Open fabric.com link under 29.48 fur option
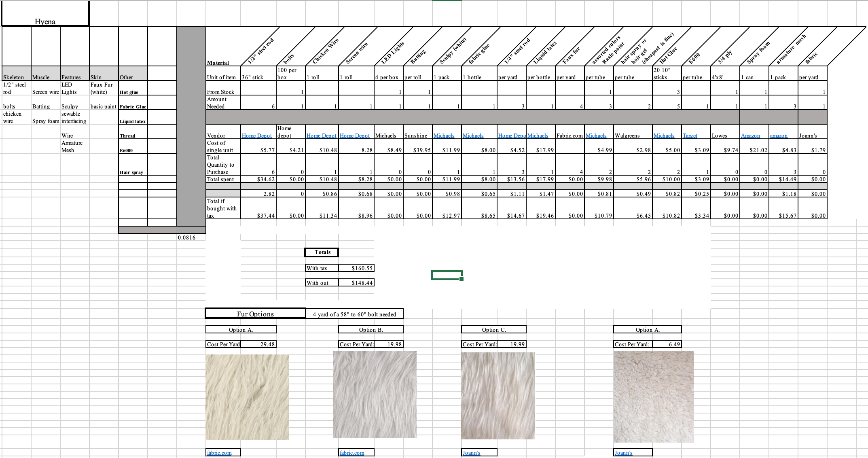The width and height of the screenshot is (868, 458). coord(219,453)
